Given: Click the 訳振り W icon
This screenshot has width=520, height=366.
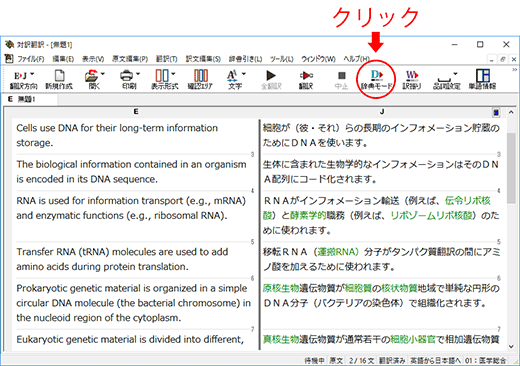Looking at the screenshot, I should [x=412, y=79].
